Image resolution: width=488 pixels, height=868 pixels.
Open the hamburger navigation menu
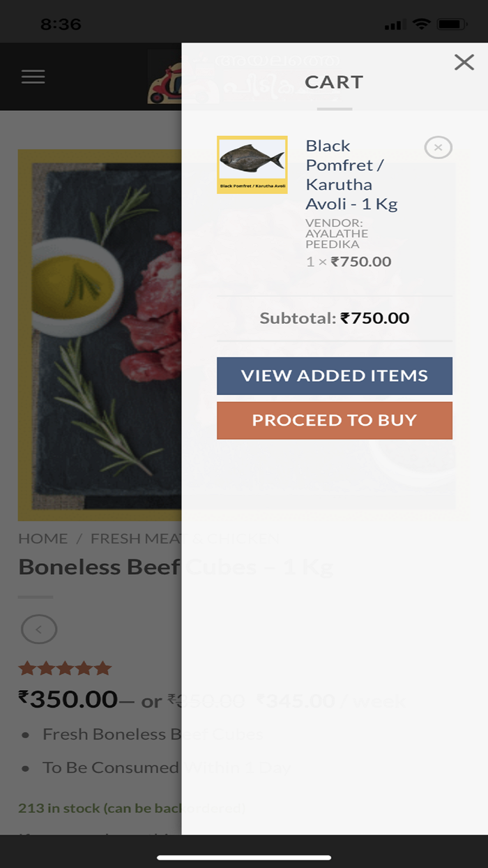33,77
